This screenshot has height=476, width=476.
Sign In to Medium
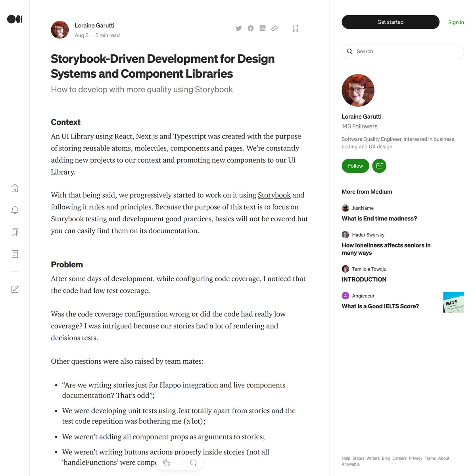point(456,22)
